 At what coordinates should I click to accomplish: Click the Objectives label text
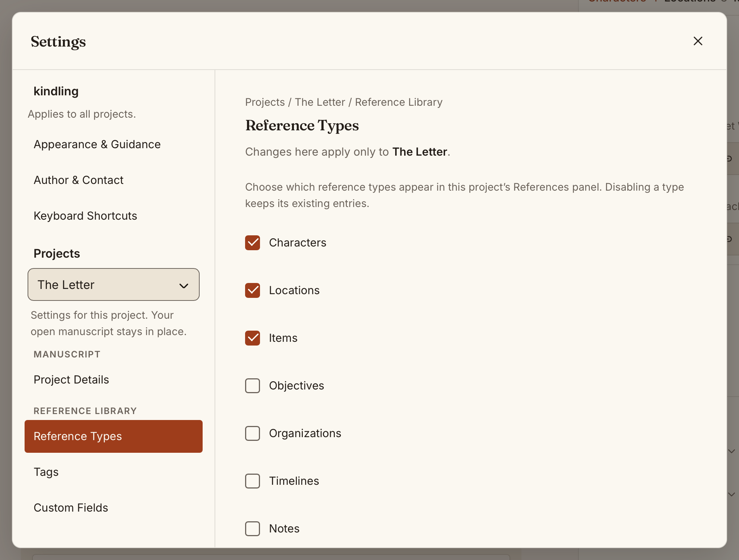click(x=296, y=386)
